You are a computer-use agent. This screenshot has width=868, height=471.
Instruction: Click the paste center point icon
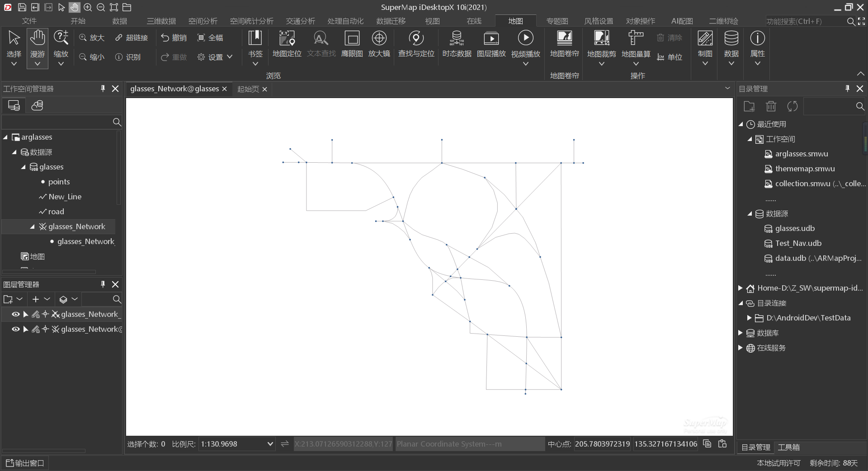point(722,444)
